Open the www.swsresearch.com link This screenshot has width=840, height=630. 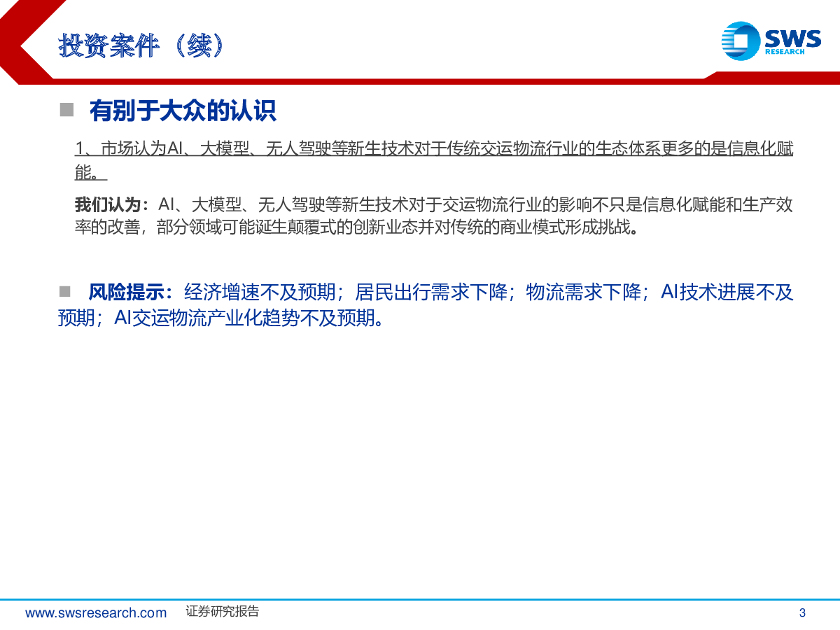point(96,612)
